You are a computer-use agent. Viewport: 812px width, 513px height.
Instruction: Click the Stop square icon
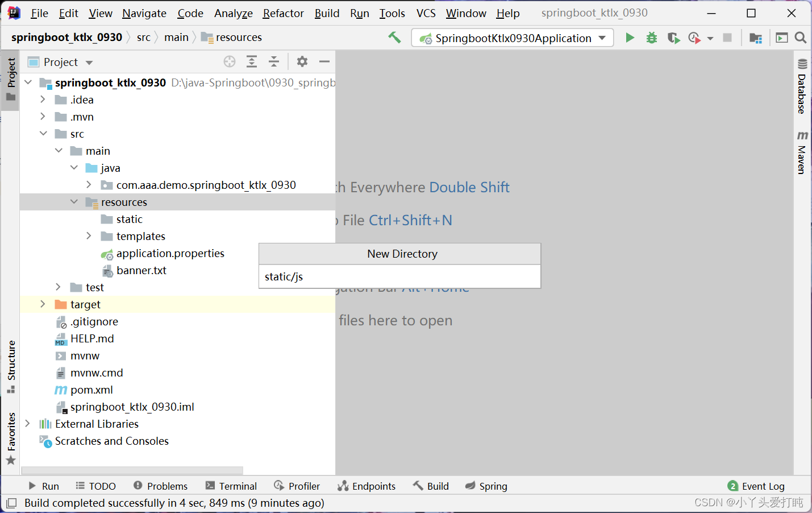click(x=727, y=38)
